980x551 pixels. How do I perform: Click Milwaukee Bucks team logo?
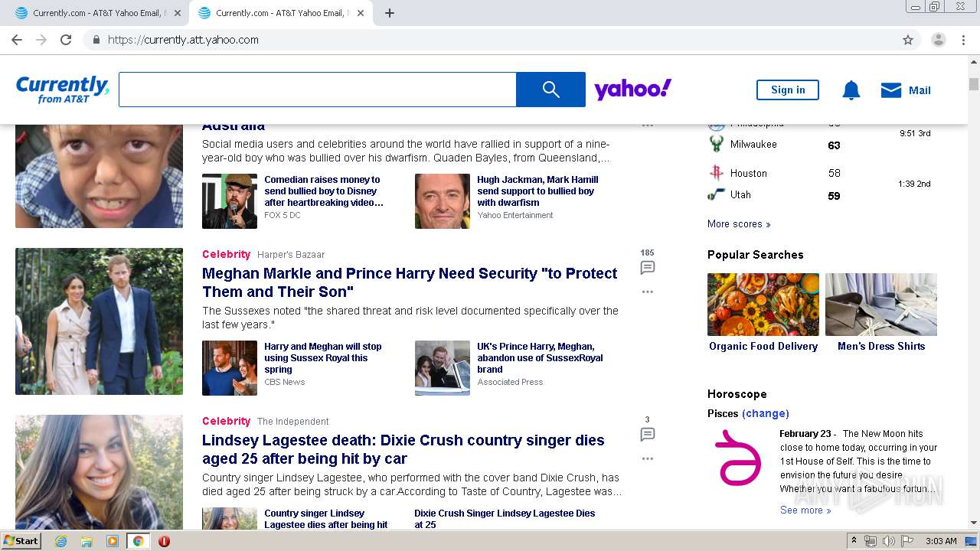[717, 145]
